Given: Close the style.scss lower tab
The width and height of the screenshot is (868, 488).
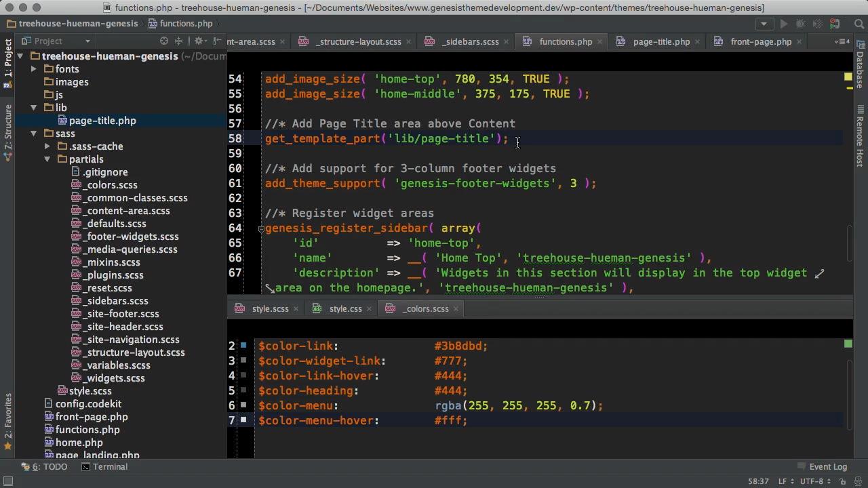Looking at the screenshot, I should pyautogui.click(x=296, y=308).
